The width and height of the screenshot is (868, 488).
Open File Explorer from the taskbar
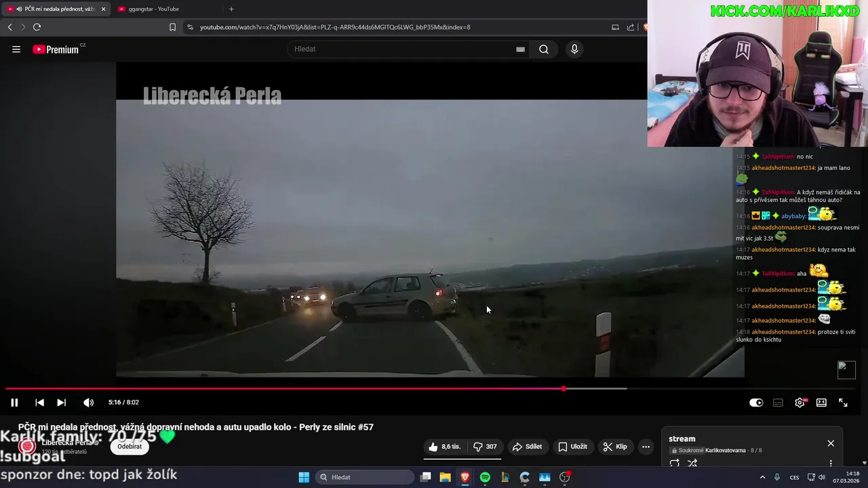tap(445, 477)
